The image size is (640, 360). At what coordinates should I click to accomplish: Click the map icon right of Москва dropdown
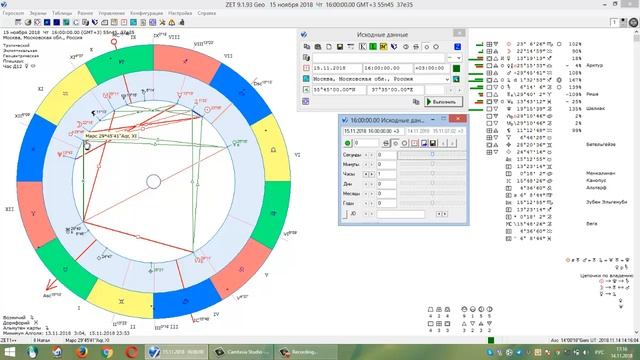[x=456, y=79]
